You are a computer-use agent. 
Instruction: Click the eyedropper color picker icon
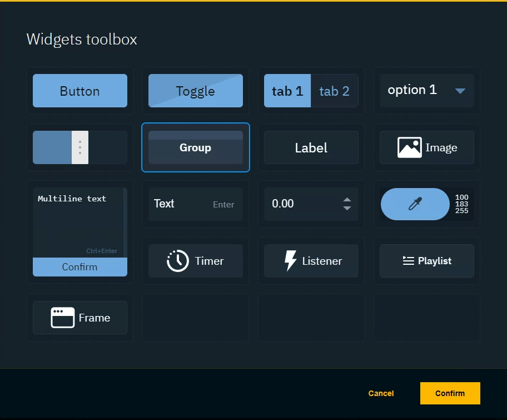(415, 204)
